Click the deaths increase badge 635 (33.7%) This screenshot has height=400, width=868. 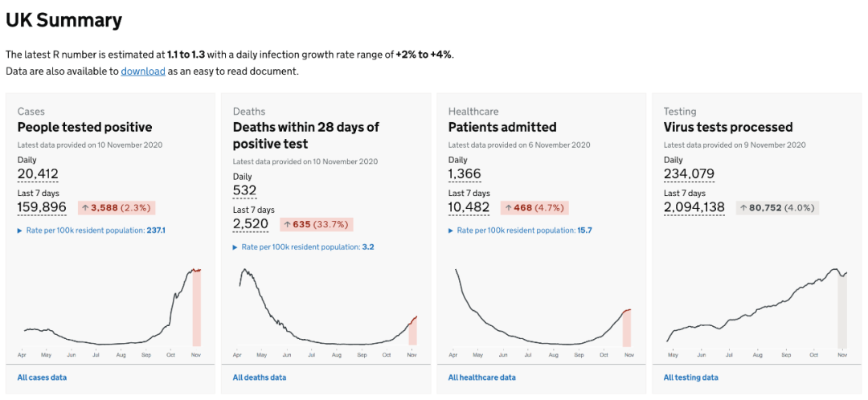tap(316, 225)
